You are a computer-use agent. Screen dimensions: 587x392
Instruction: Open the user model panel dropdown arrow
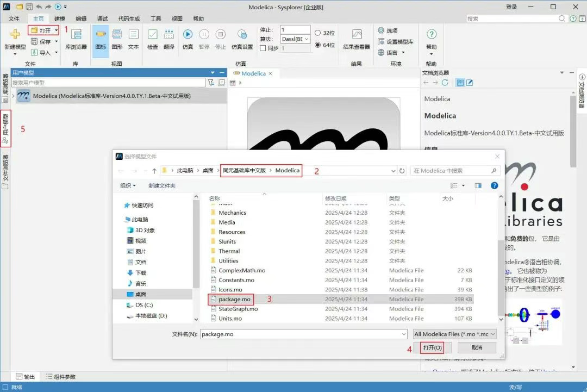213,73
